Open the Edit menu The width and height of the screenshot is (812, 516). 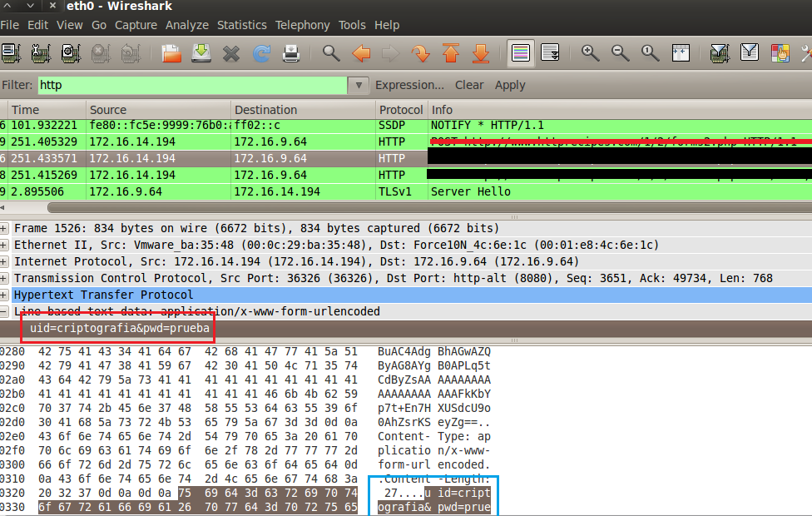[x=37, y=25]
